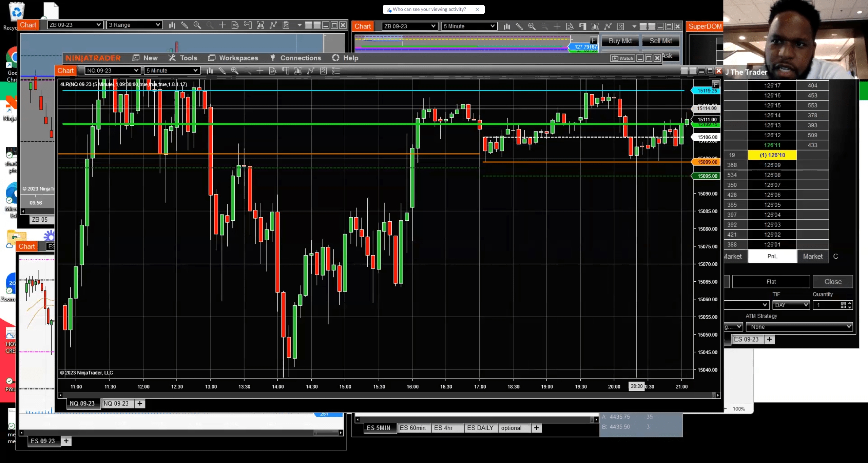Select drawing pencil in ZB 3 Range chart
868x463 pixels.
click(185, 25)
